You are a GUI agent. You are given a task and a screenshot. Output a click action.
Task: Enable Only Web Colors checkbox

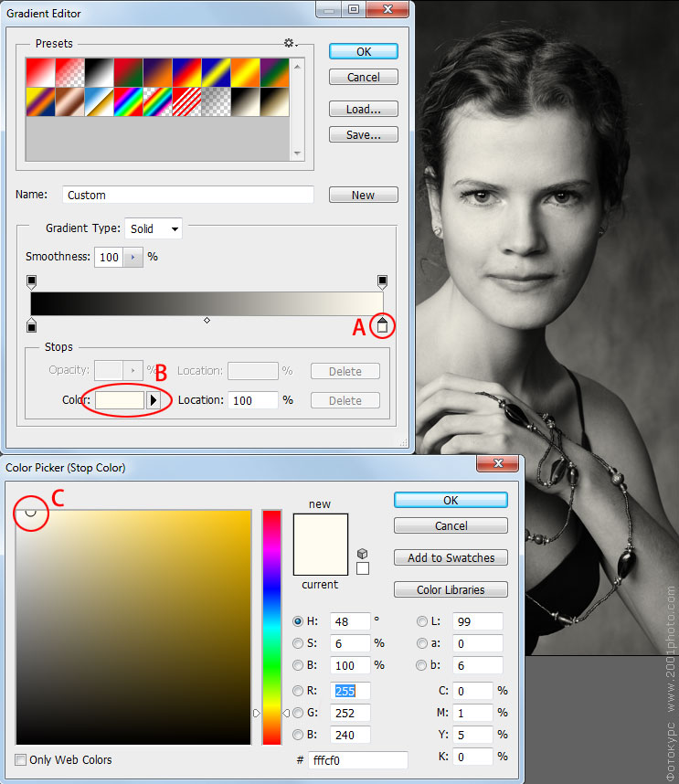20,760
